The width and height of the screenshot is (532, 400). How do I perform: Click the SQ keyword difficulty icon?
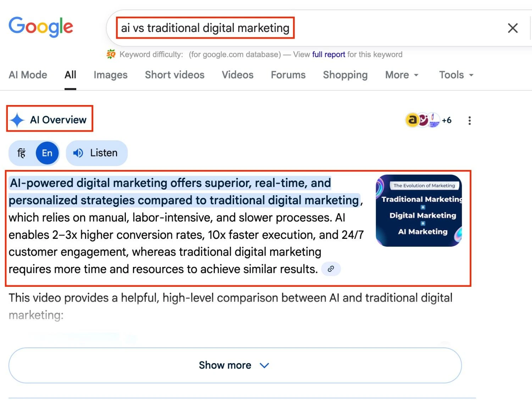click(111, 54)
